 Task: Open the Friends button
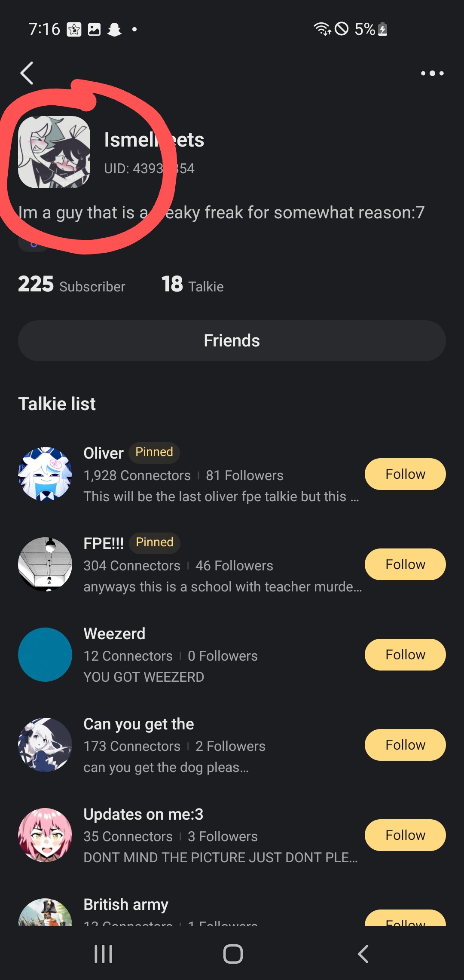tap(232, 340)
